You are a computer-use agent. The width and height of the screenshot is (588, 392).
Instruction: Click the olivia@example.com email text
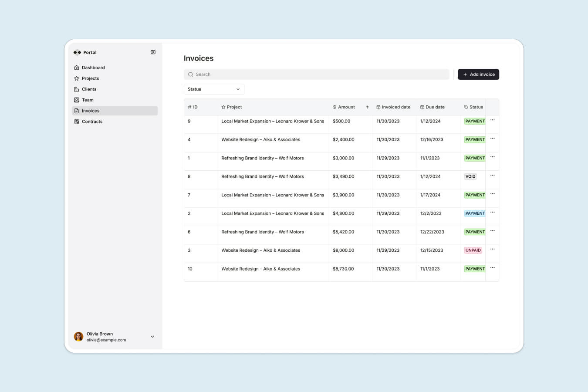coord(106,340)
